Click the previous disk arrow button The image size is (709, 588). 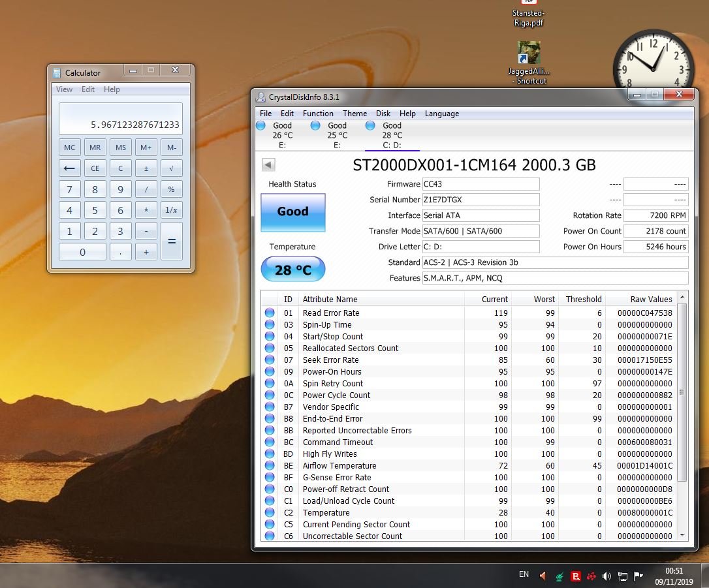[x=268, y=164]
